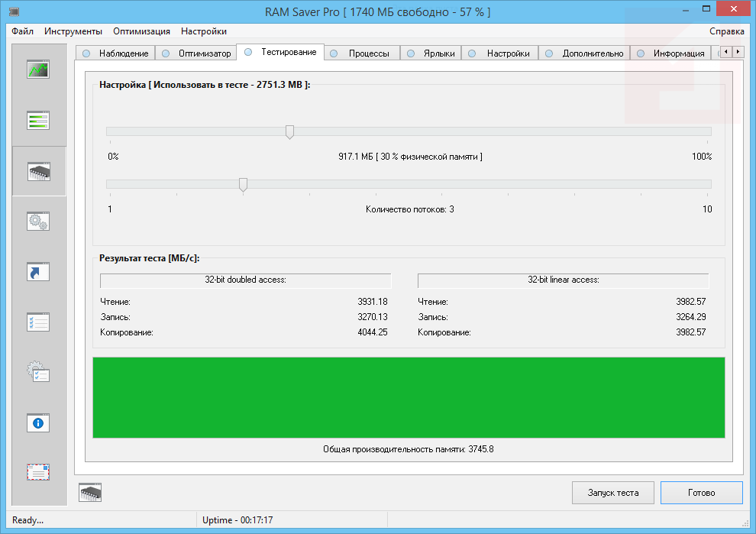
Task: Open the processes gears sidebar icon
Action: coord(38,222)
